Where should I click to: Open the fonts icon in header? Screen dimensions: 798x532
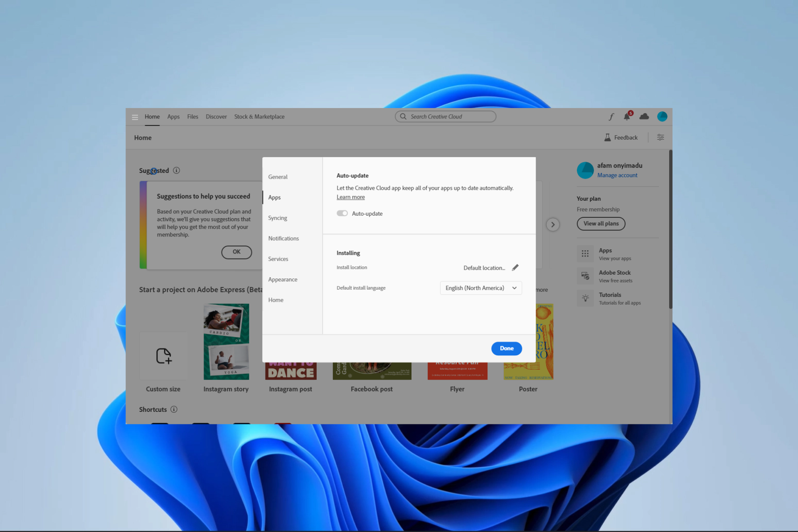click(x=611, y=117)
